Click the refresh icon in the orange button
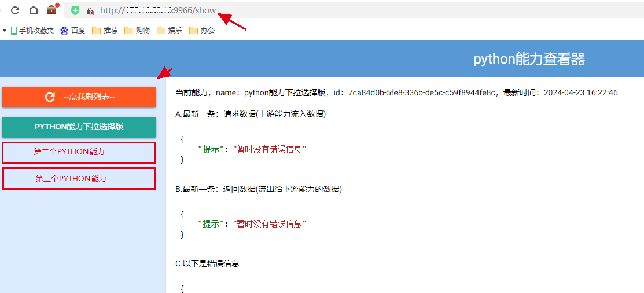The image size is (644, 293). (50, 97)
